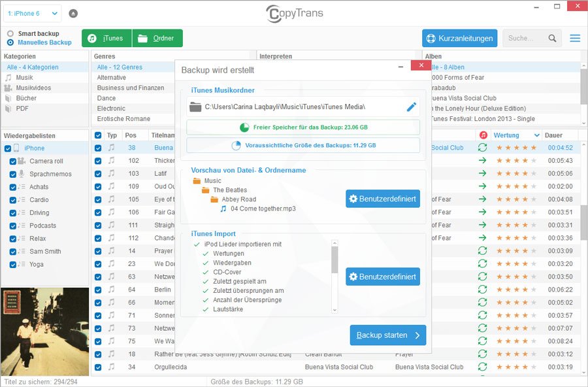Toggle the select-all checkbox in the track header

(98, 135)
